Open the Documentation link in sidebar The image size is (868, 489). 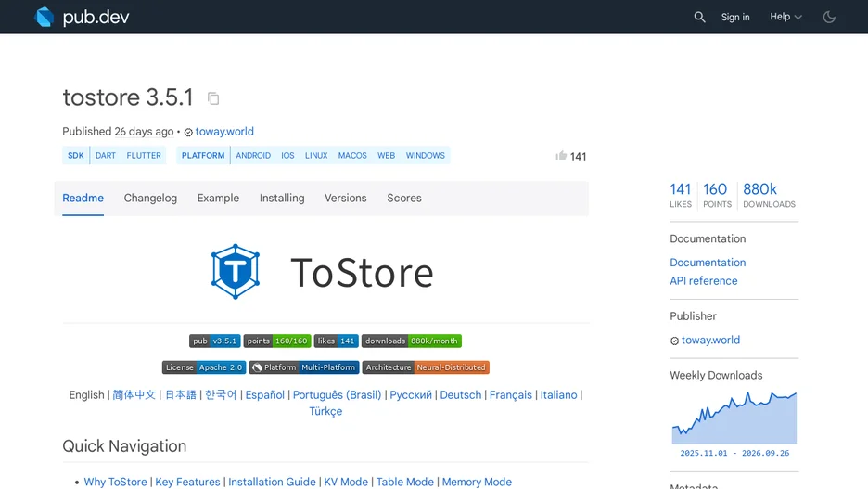708,263
